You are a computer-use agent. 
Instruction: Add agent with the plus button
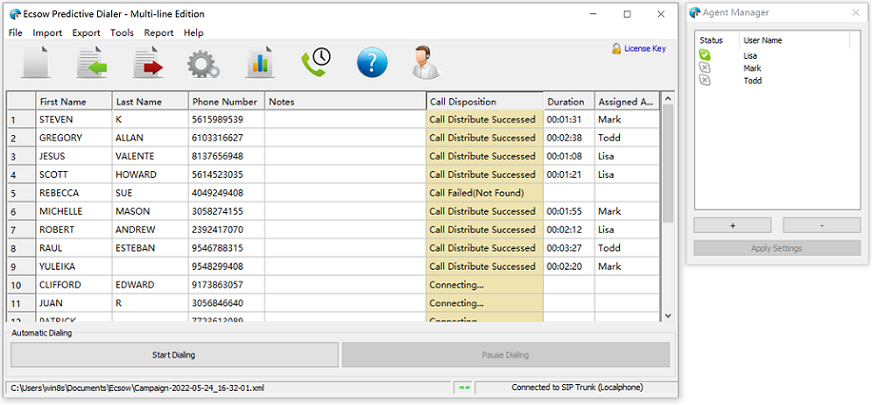coord(732,225)
